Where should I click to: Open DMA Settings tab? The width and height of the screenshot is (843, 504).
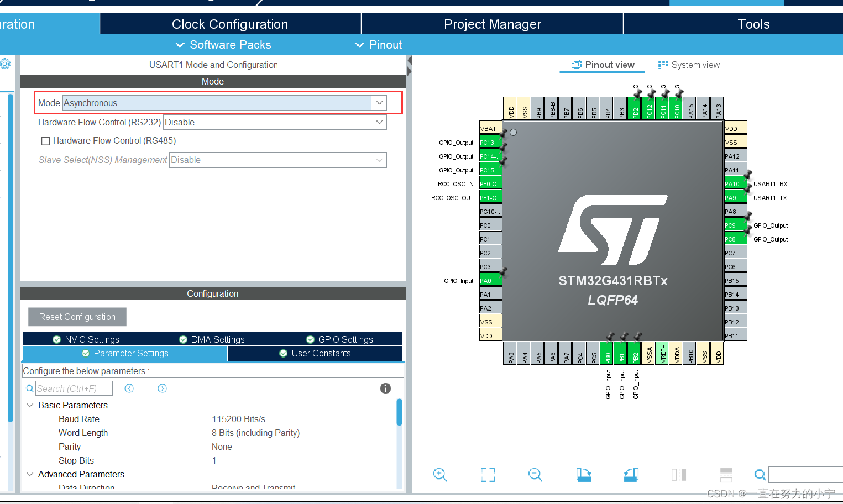[x=212, y=339]
